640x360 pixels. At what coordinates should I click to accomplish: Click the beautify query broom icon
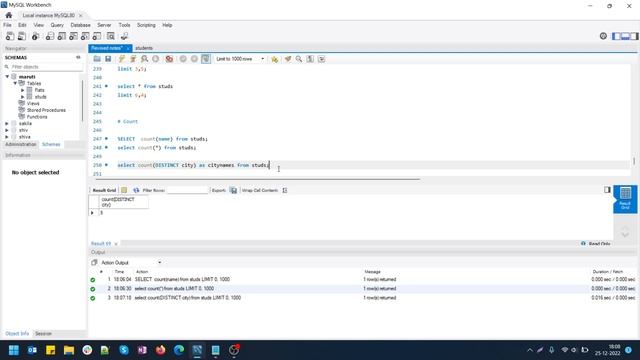[x=288, y=59]
